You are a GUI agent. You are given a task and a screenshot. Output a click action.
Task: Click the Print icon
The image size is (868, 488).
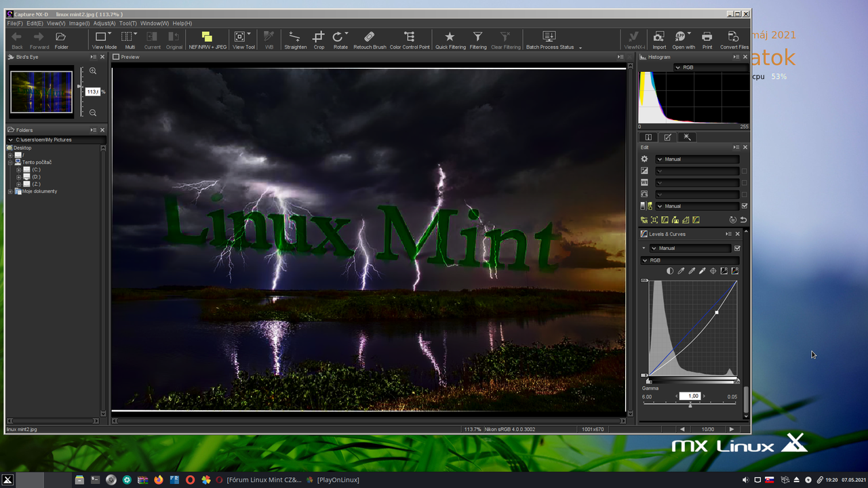coord(707,37)
